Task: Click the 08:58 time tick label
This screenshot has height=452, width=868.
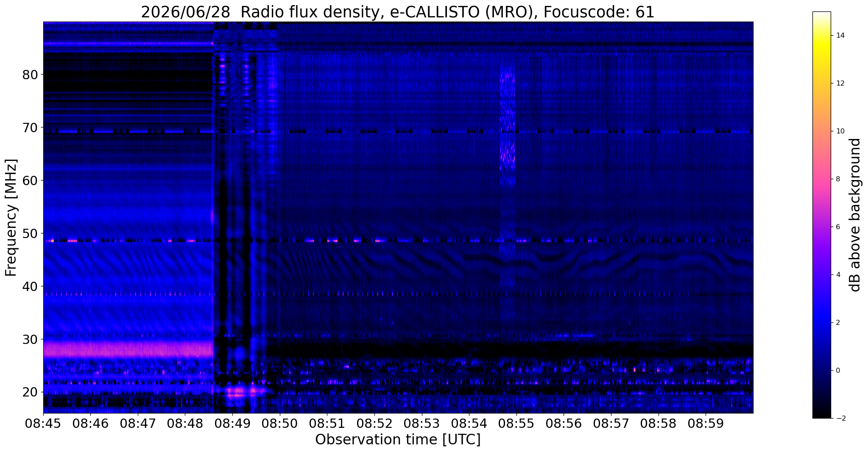Action: (x=658, y=423)
